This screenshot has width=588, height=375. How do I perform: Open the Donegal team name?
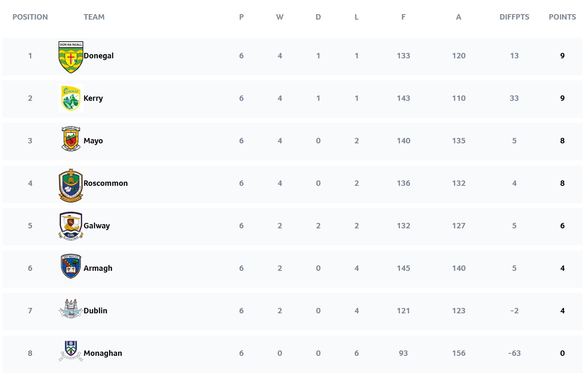click(98, 56)
